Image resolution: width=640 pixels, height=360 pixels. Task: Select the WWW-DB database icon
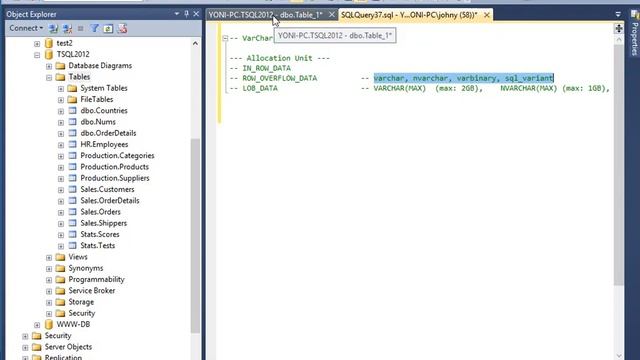[49, 324]
